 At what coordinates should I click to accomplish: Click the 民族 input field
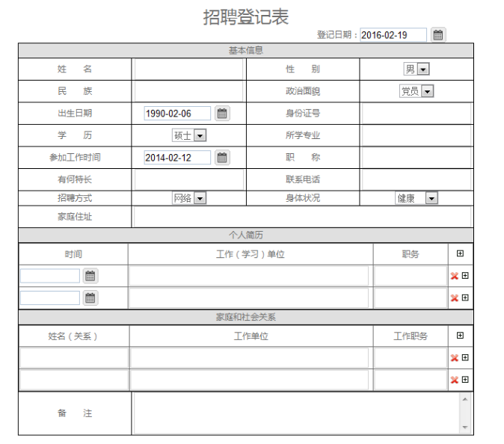pyautogui.click(x=188, y=91)
